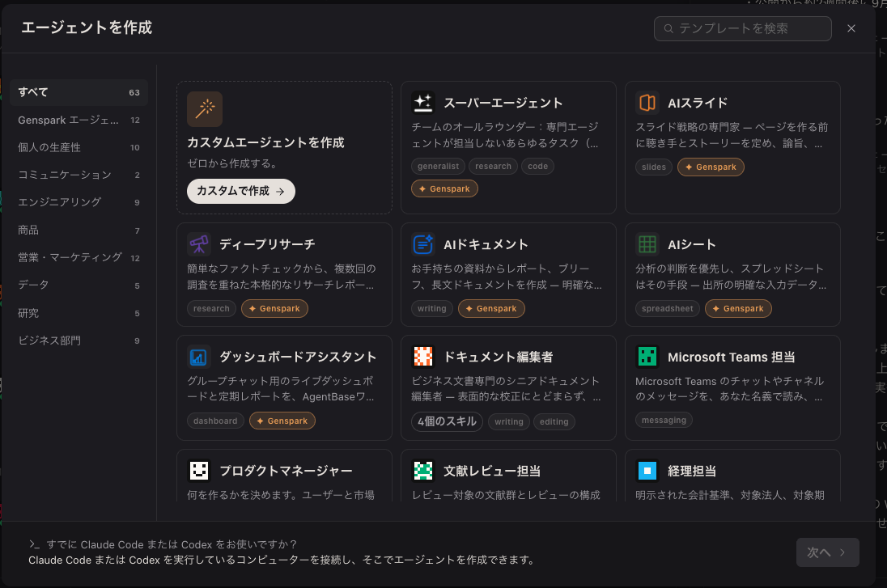
Task: Open the 文献レビュー担当 template title
Action: click(x=491, y=471)
